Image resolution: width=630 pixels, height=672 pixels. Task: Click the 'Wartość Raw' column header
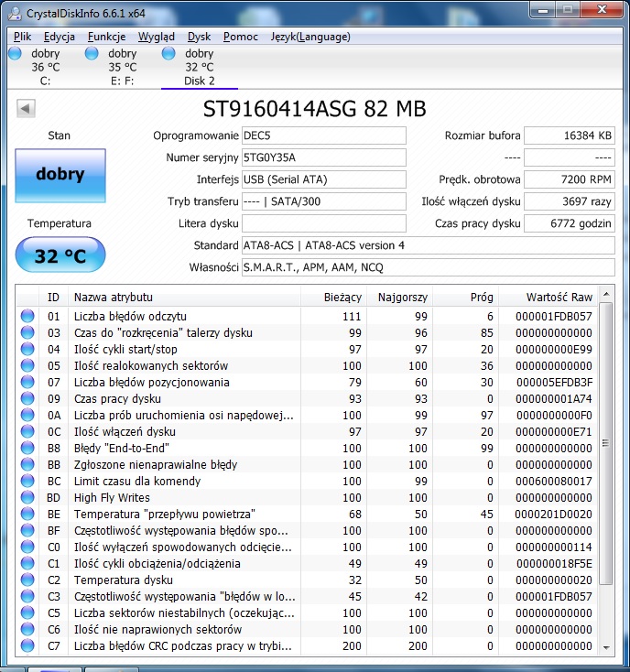click(x=549, y=297)
